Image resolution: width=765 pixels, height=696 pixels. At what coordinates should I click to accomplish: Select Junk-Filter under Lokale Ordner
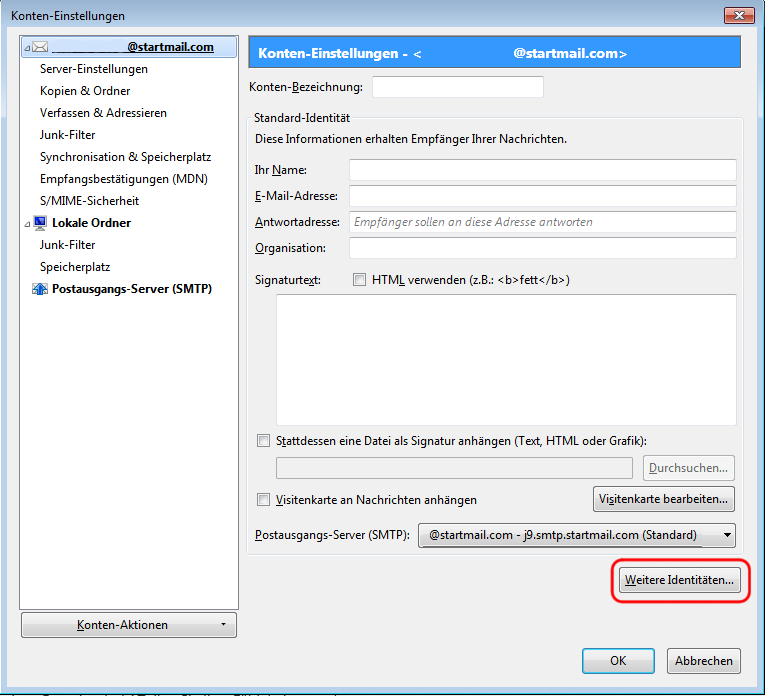(67, 245)
